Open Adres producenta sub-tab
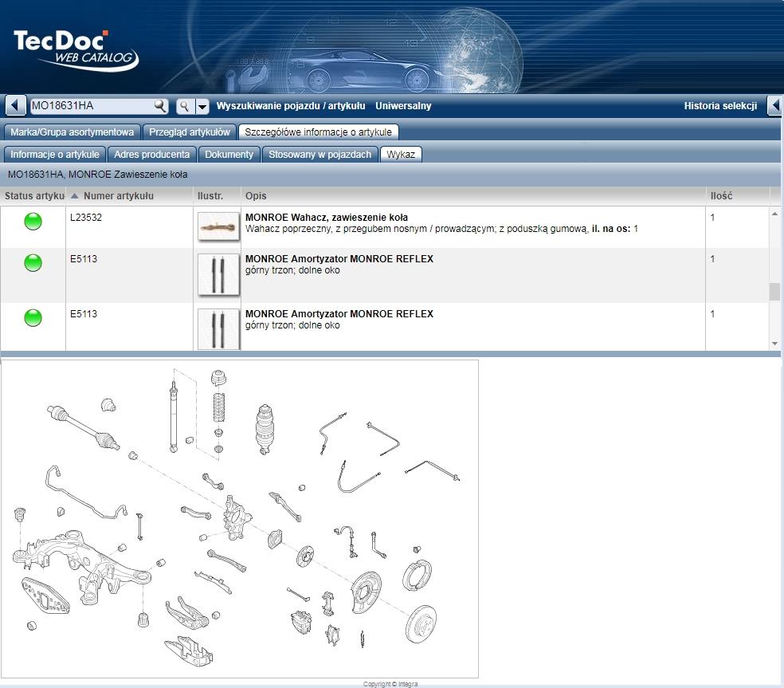784x688 pixels. click(152, 155)
